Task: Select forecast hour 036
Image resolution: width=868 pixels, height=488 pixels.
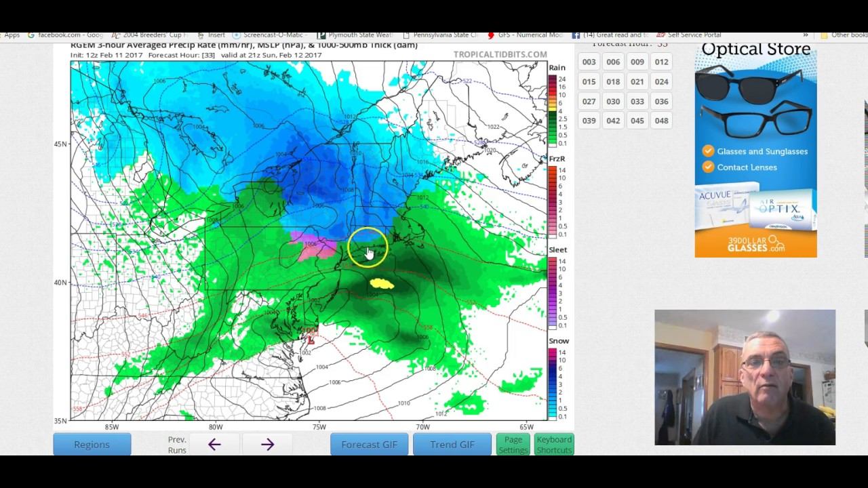Action: [661, 101]
